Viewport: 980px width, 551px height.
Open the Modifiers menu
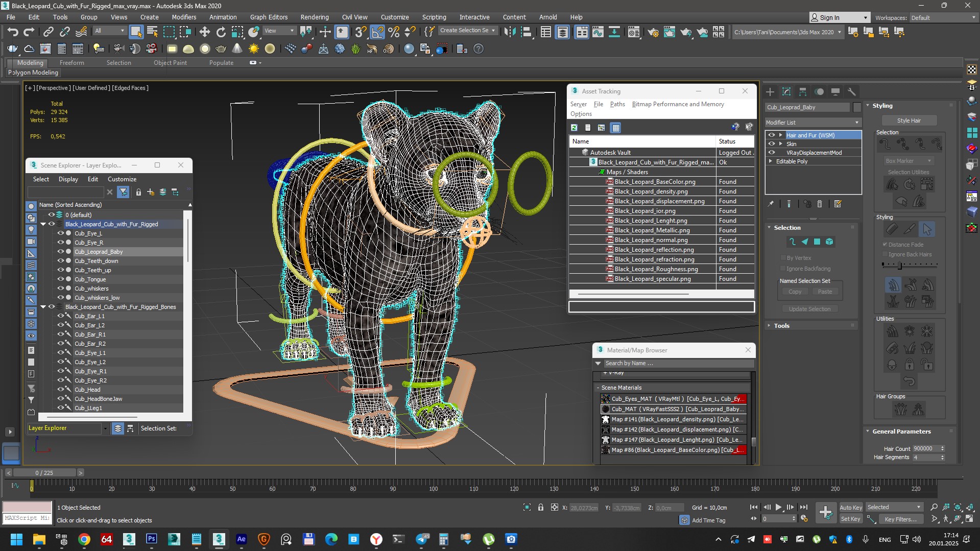184,17
